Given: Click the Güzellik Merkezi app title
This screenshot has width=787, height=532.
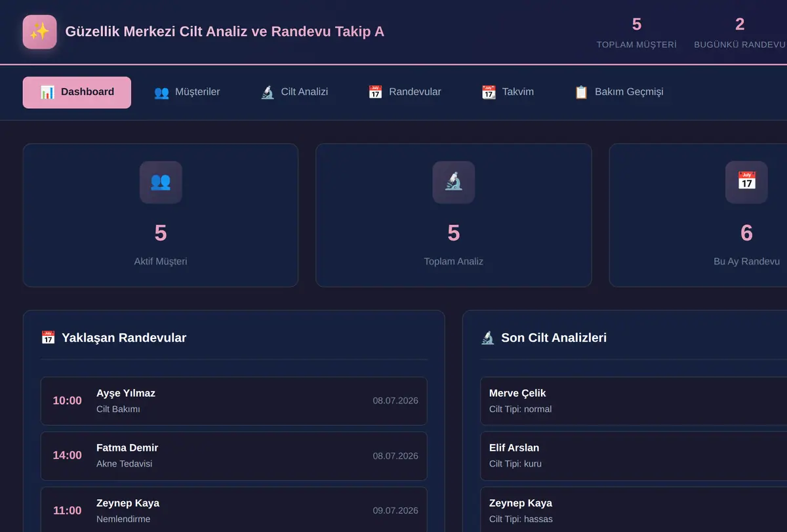Looking at the screenshot, I should (x=225, y=31).
